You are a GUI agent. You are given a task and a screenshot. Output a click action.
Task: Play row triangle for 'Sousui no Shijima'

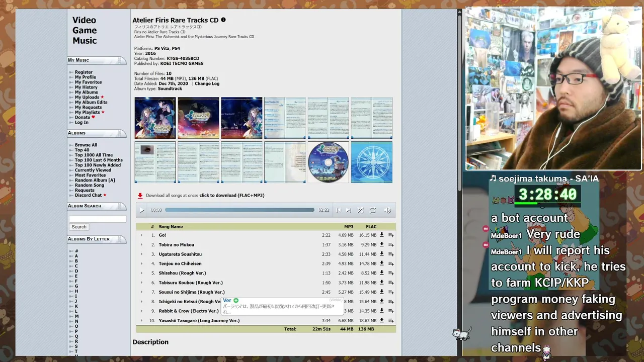point(141,292)
